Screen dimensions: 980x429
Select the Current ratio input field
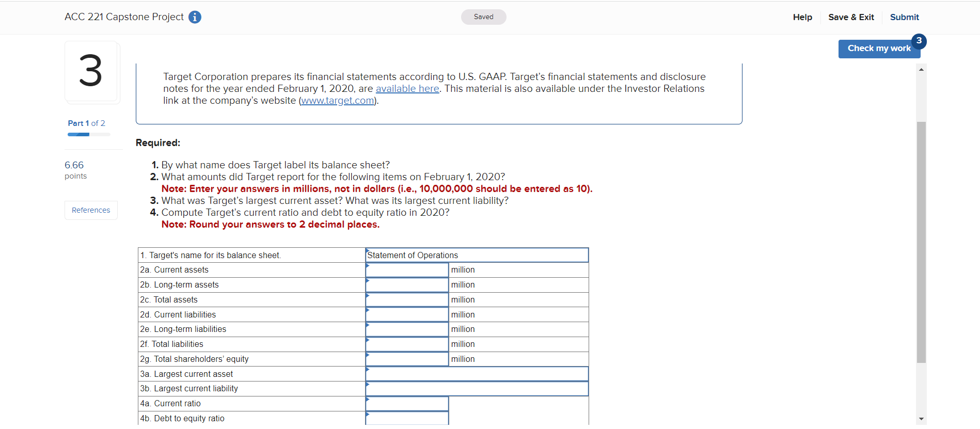pos(407,404)
